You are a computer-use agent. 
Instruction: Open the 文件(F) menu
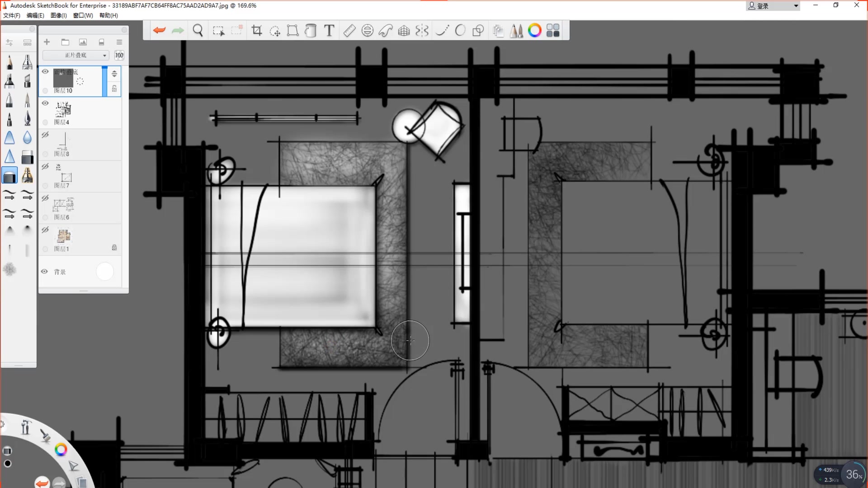[x=12, y=15]
